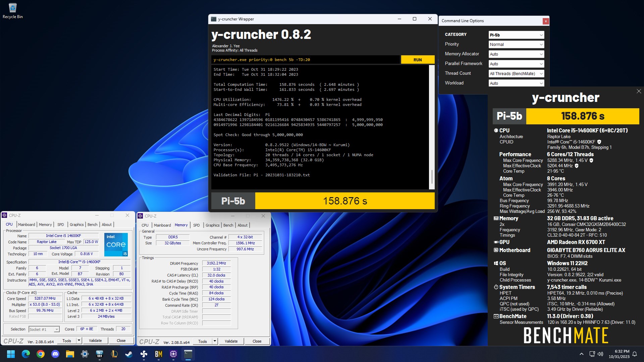The height and width of the screenshot is (362, 644).
Task: Click Close button in CPU-Z Memory window
Action: (x=257, y=341)
